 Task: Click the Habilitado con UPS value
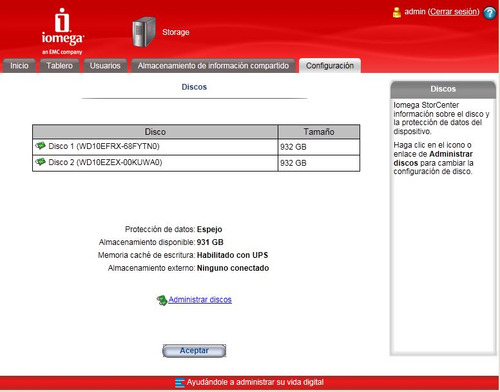coord(232,255)
